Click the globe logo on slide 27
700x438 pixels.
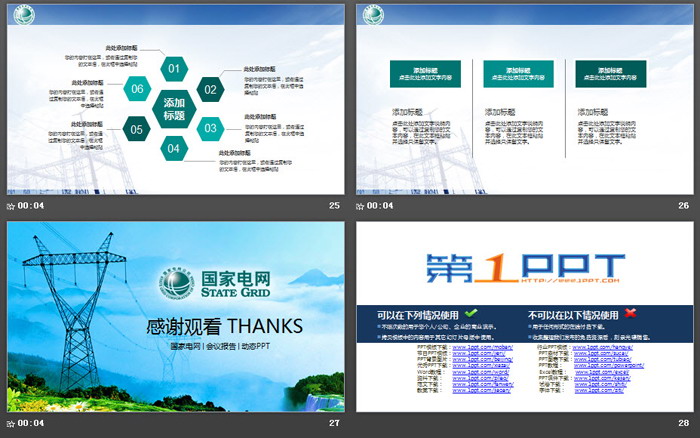click(177, 284)
